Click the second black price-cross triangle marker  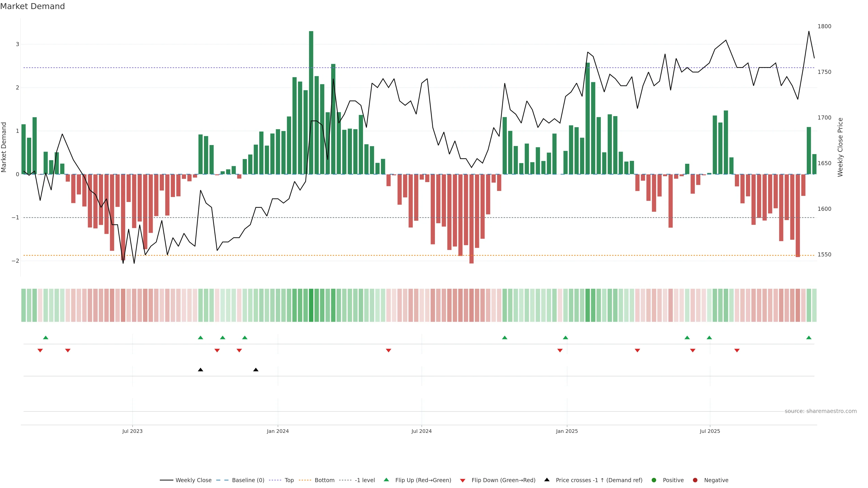256,370
